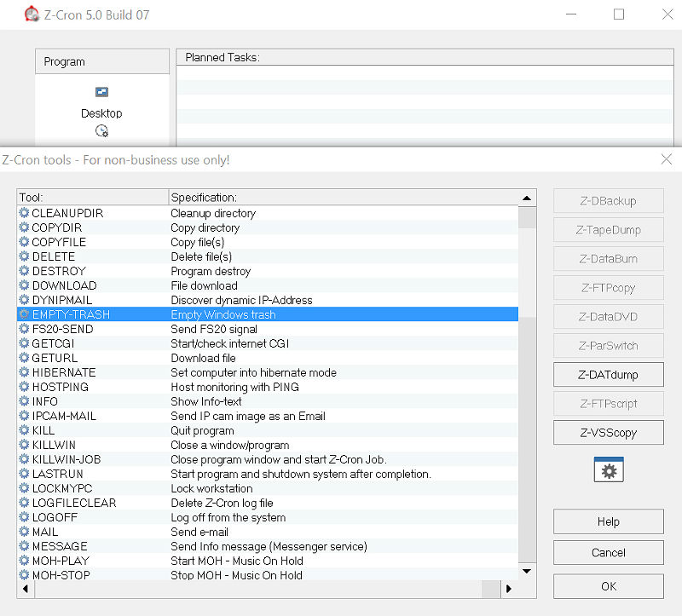Click the gear icon beside KILLWIN-JOB
The image size is (682, 616).
[24, 459]
